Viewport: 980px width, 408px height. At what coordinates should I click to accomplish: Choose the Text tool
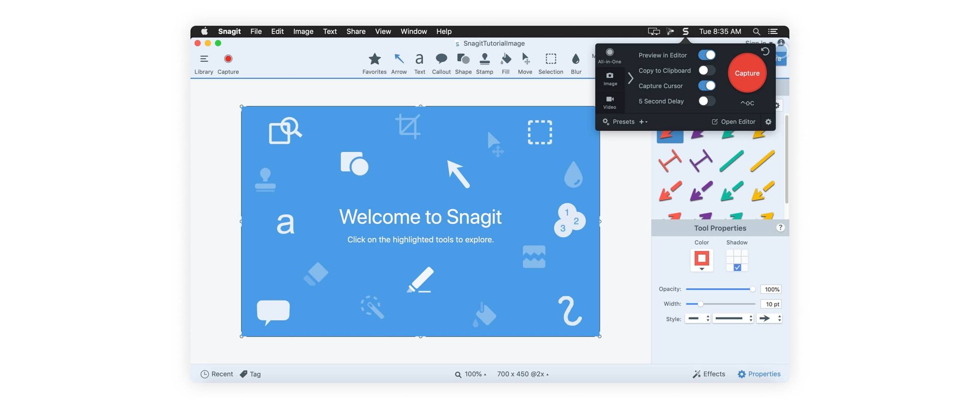(x=419, y=64)
